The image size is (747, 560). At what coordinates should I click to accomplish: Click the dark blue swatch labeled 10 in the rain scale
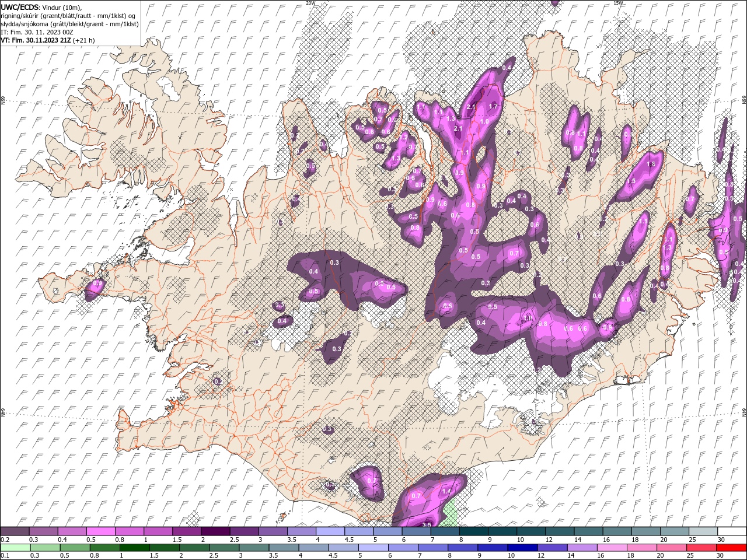[521, 548]
